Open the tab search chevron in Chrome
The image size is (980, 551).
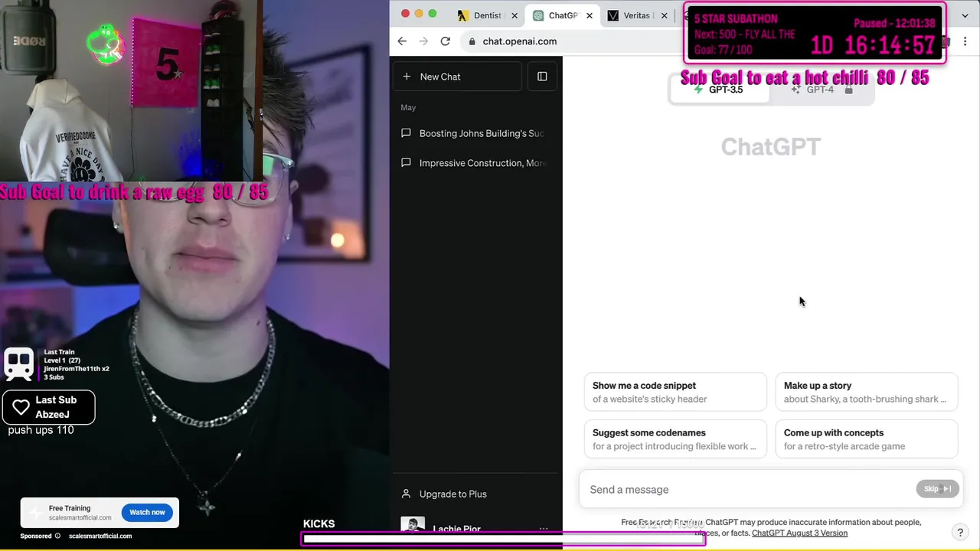pos(965,15)
